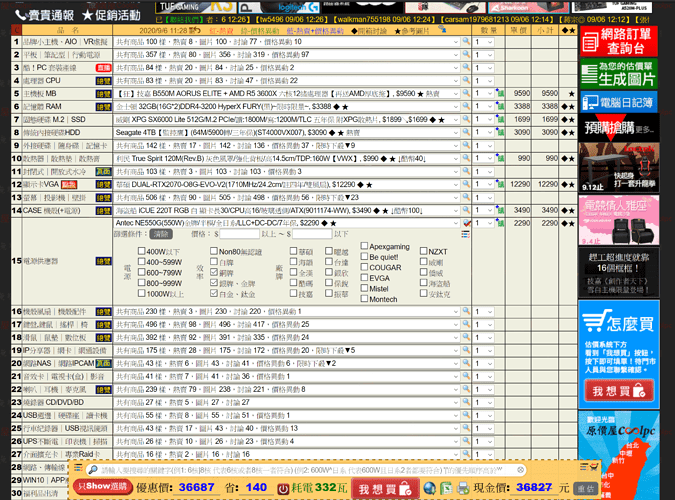Select the 紅-熱賣 legend item in header
675x500 pixels.
pyautogui.click(x=221, y=31)
